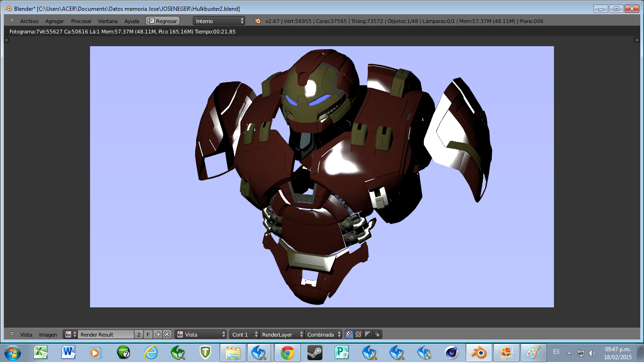Launch Excel from the taskbar

(x=41, y=352)
